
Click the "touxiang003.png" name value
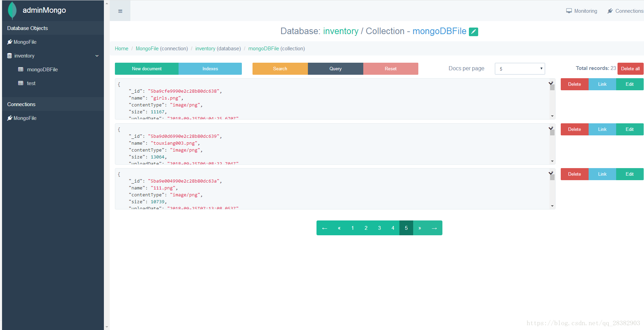174,143
